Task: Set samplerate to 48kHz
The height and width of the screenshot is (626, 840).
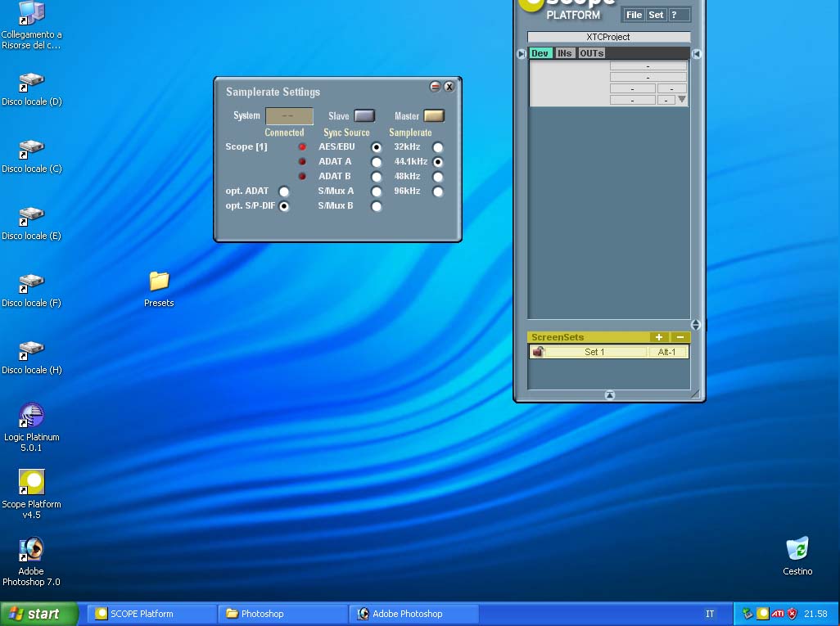Action: [438, 177]
